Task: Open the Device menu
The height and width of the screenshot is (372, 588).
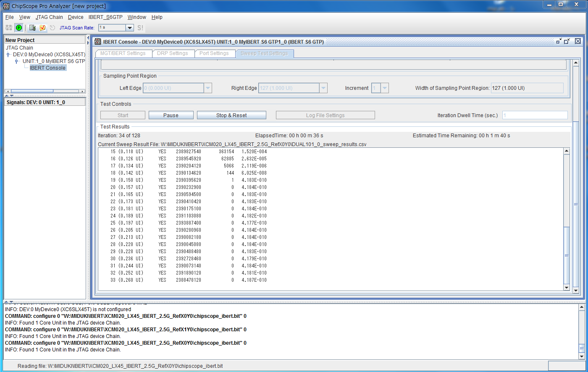Action: [x=76, y=17]
